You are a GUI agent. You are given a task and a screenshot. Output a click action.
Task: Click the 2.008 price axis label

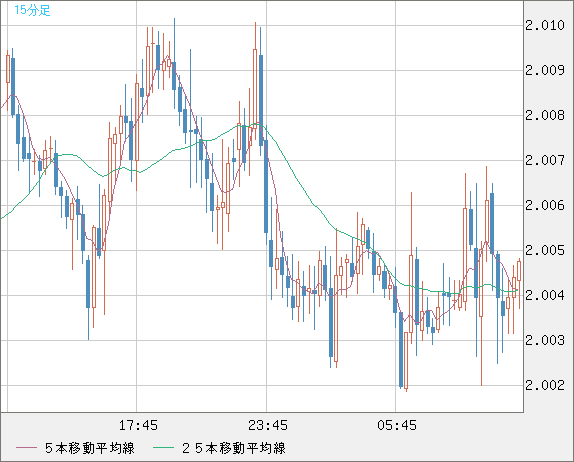(x=545, y=116)
